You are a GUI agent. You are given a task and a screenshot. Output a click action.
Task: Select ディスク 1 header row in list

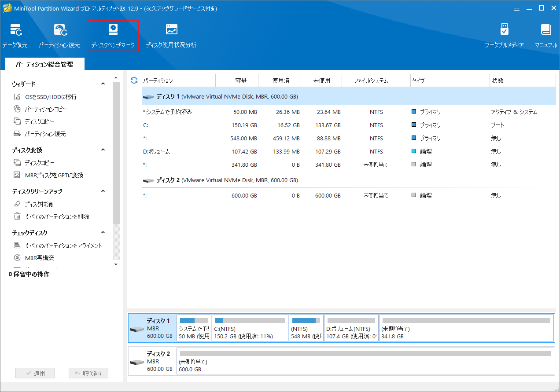pos(349,96)
